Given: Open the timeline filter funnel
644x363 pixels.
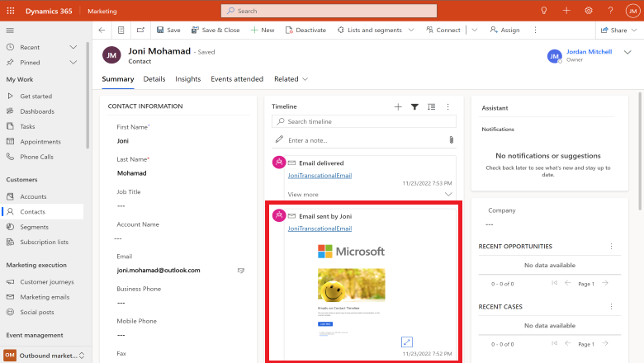Looking at the screenshot, I should coord(414,106).
